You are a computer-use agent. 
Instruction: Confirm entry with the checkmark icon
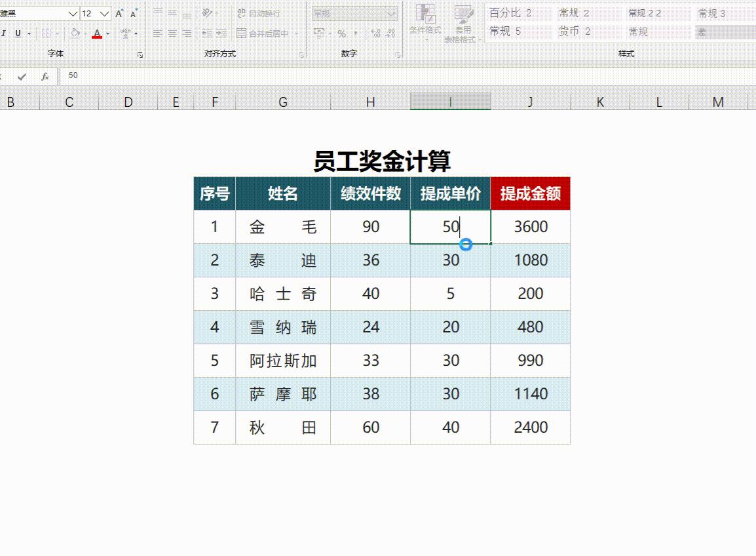22,75
